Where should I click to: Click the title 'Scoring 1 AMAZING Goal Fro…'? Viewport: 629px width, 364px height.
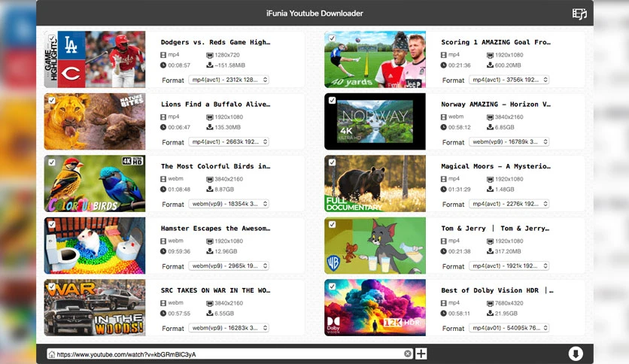496,42
